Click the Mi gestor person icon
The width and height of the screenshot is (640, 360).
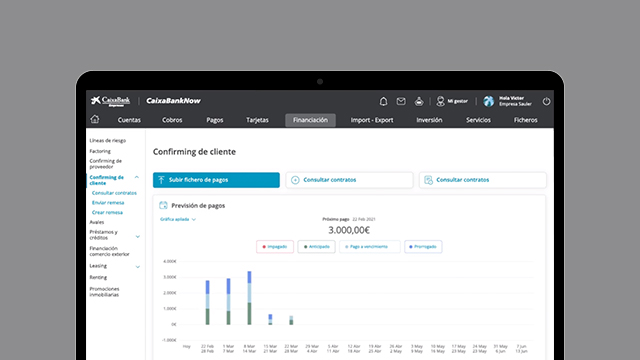[440, 101]
